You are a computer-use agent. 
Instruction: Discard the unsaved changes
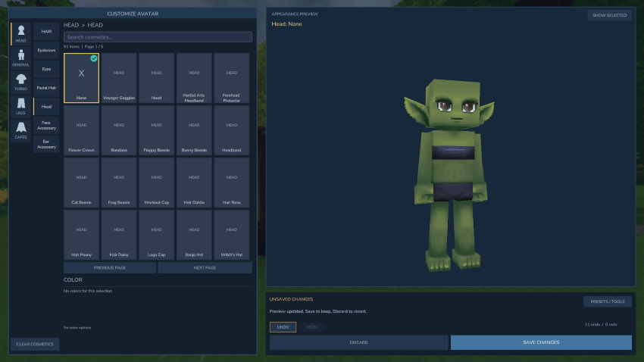pos(358,342)
